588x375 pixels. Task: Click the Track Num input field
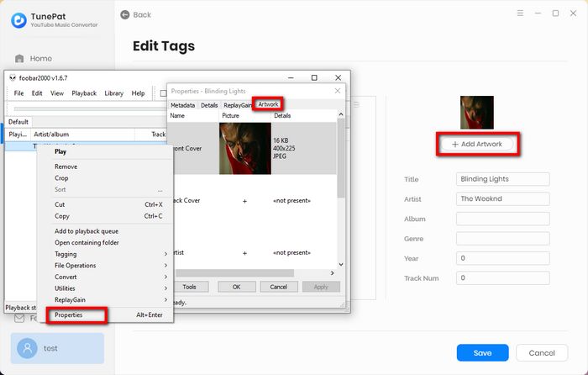[502, 277]
